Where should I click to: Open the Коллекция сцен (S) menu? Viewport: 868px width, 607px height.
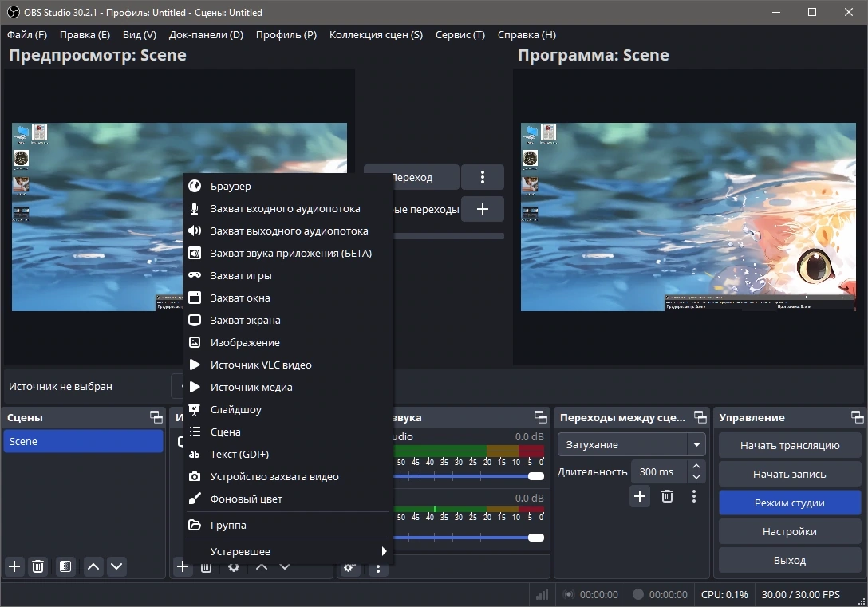tap(376, 35)
